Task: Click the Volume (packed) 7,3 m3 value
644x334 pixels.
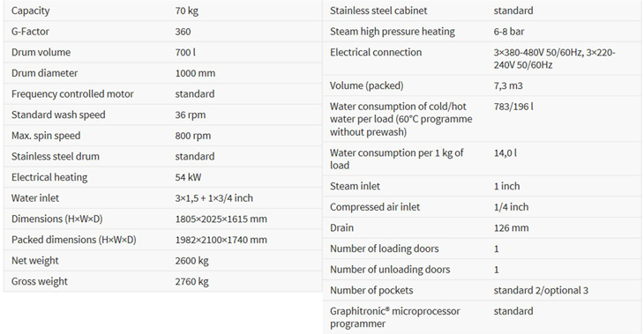Action: tap(508, 85)
